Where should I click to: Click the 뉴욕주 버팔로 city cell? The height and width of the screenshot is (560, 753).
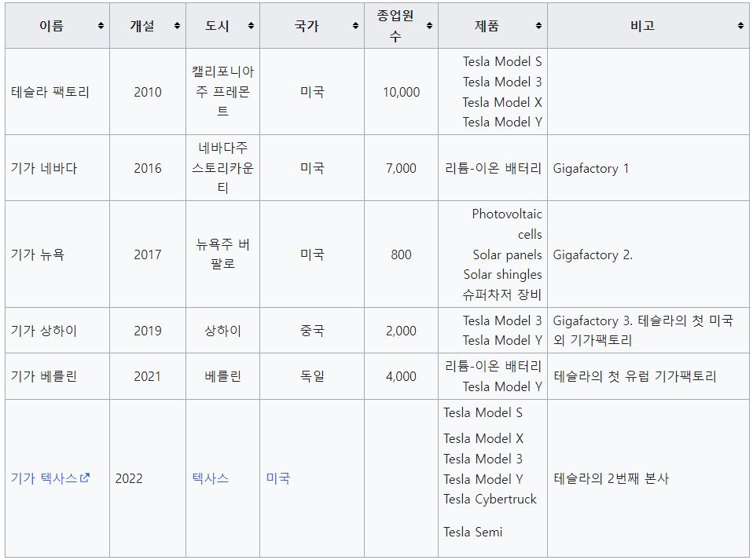222,254
